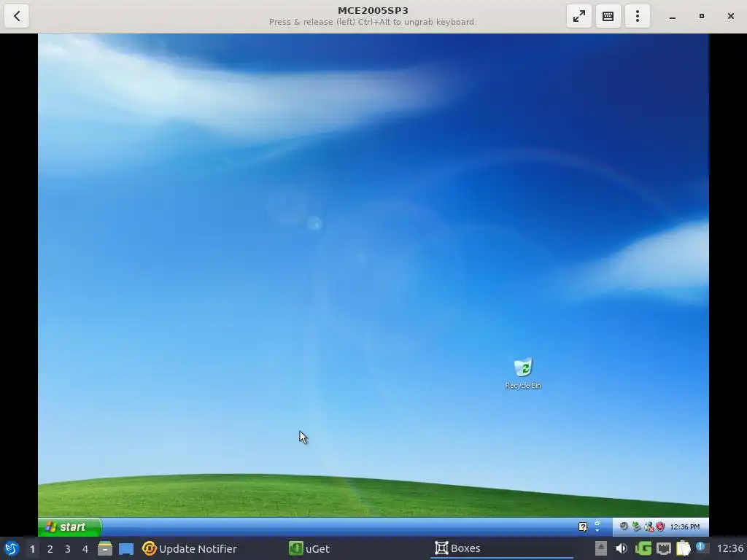Click the blue exclamation notification tray icon
Viewport: 747px width, 560px height.
point(703,548)
